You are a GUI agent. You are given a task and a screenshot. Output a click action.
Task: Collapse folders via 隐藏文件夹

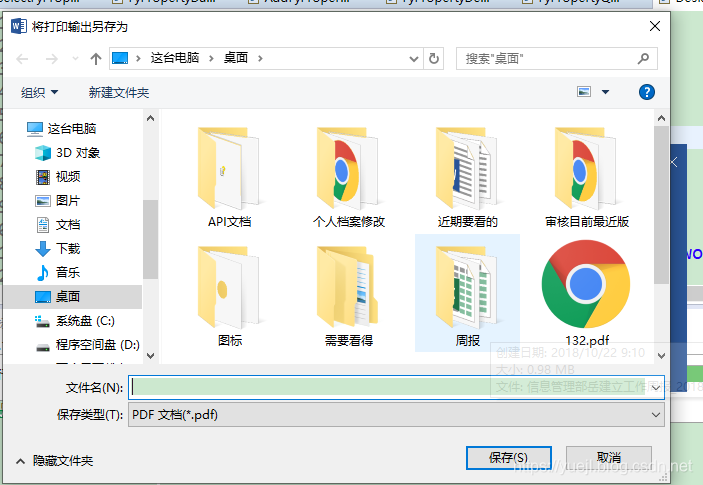tap(55, 461)
